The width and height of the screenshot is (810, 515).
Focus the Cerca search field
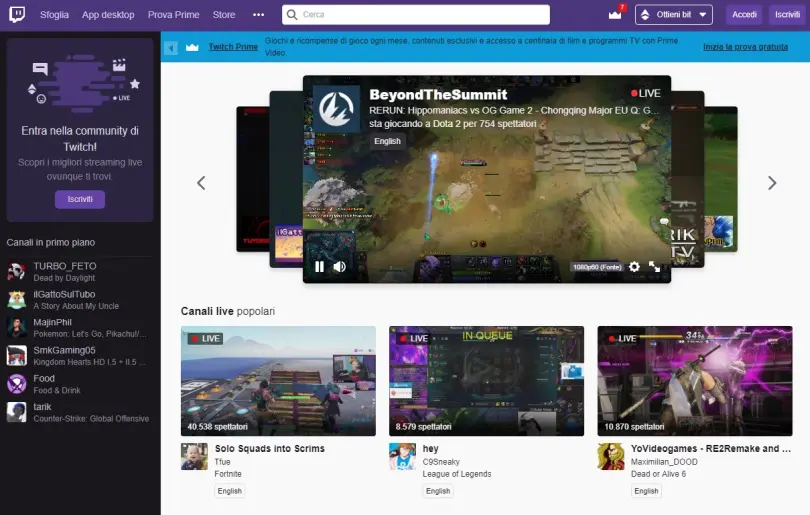coord(416,14)
